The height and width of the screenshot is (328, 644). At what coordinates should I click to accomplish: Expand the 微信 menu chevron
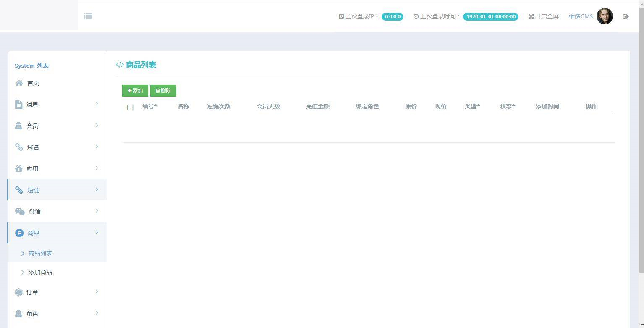tap(97, 211)
